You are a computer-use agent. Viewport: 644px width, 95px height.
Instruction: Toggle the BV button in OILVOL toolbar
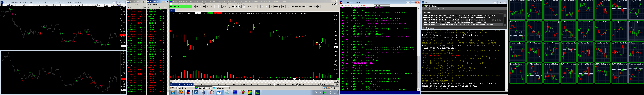44,5
